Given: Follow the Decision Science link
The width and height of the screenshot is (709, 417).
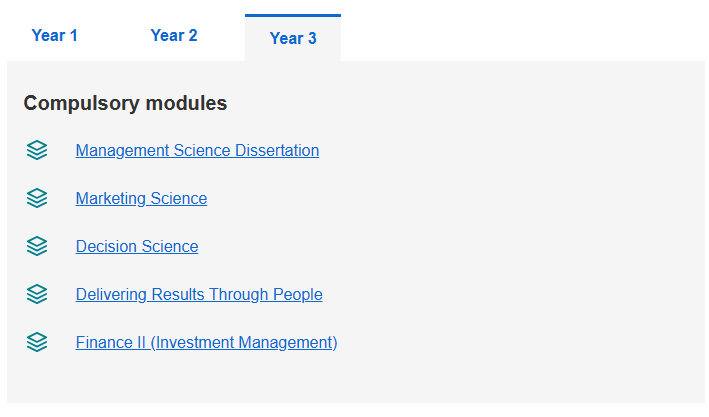Looking at the screenshot, I should click(137, 246).
